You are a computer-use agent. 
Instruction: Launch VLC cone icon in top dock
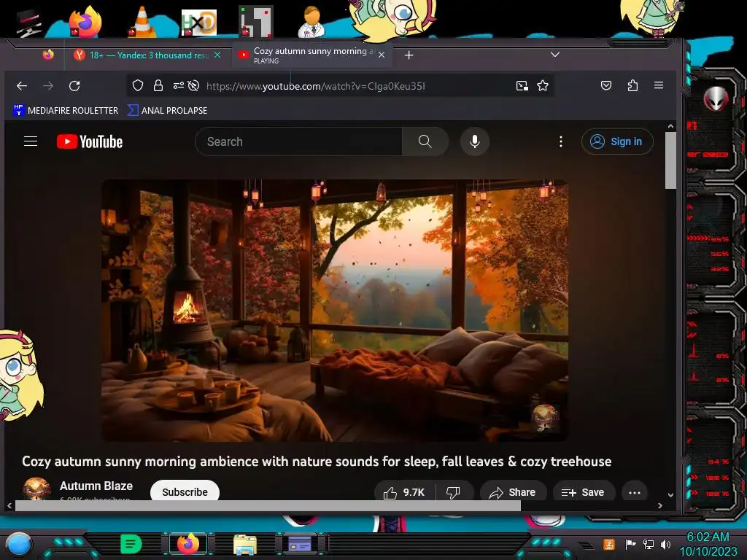tap(142, 23)
